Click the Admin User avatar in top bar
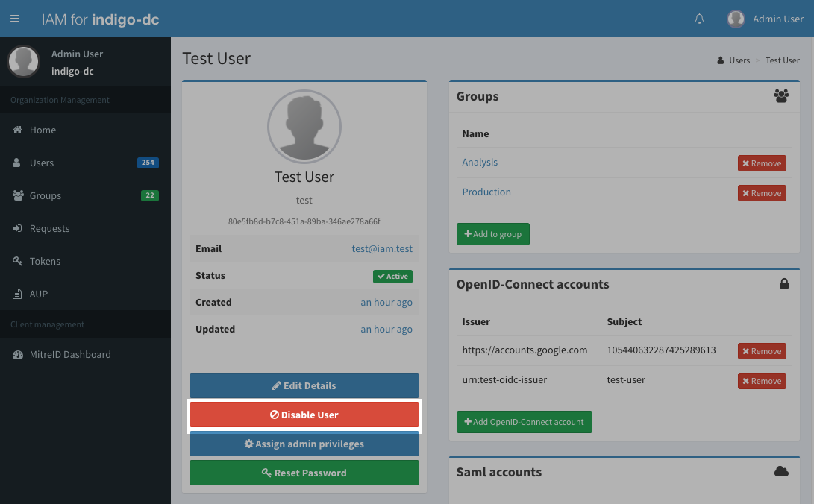Viewport: 814px width, 504px height. [735, 19]
